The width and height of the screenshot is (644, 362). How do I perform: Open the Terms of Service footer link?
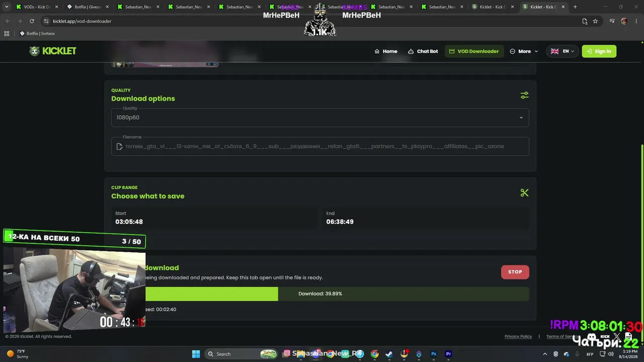tap(561, 336)
